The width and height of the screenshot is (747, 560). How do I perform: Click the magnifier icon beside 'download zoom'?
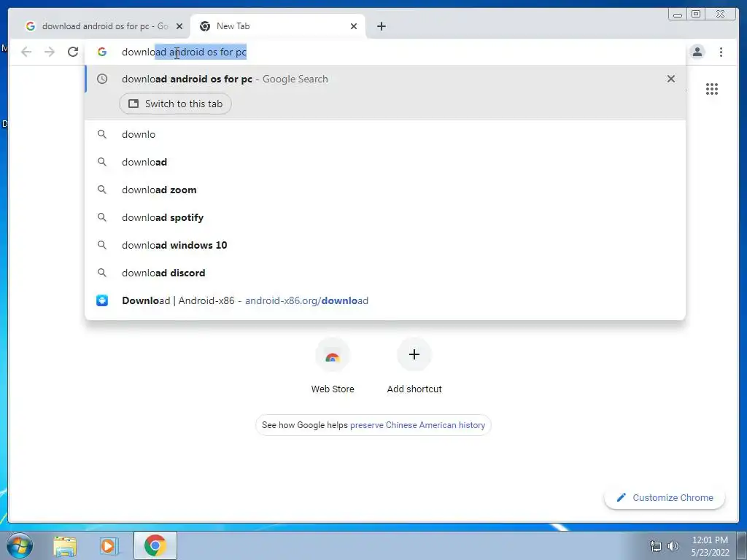tap(102, 190)
